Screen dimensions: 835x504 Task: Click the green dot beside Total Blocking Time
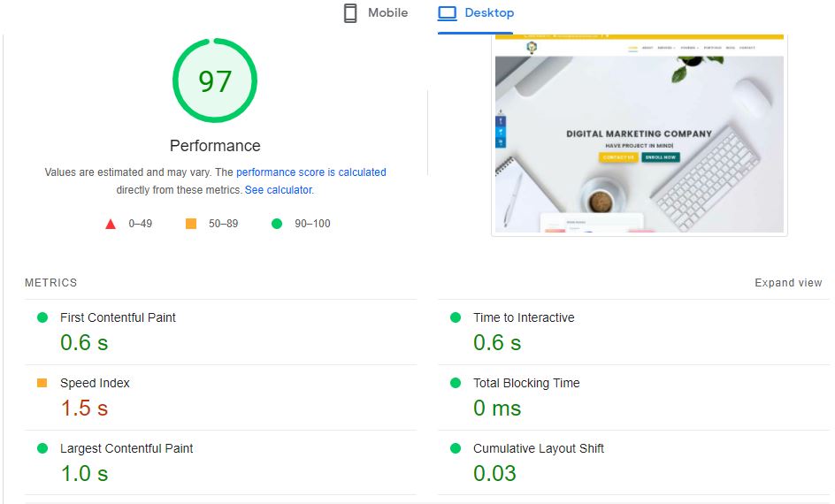click(456, 383)
